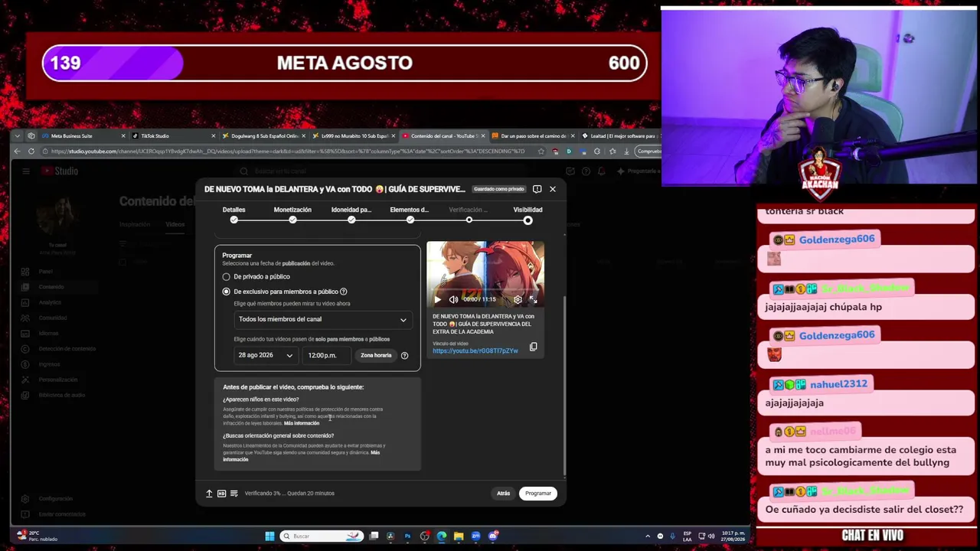980x551 pixels.
Task: Open the browser downloads icon
Action: [626, 152]
